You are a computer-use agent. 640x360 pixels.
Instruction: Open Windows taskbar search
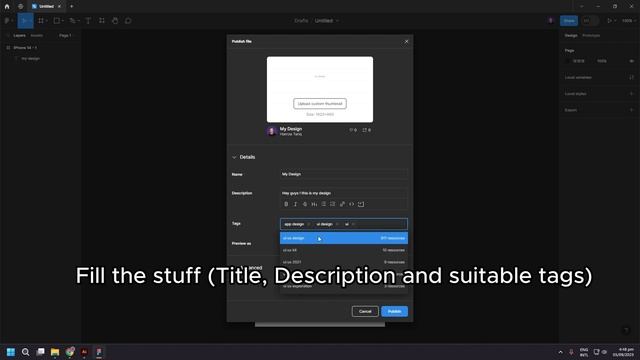click(x=25, y=352)
